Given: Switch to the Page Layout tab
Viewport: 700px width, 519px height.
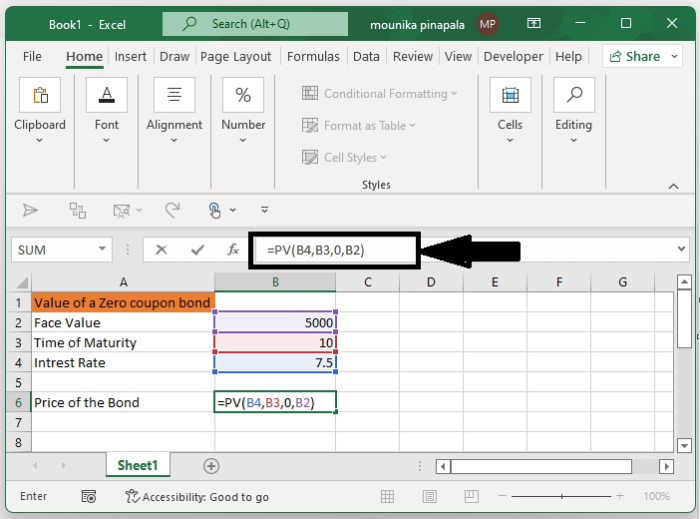Looking at the screenshot, I should tap(235, 57).
